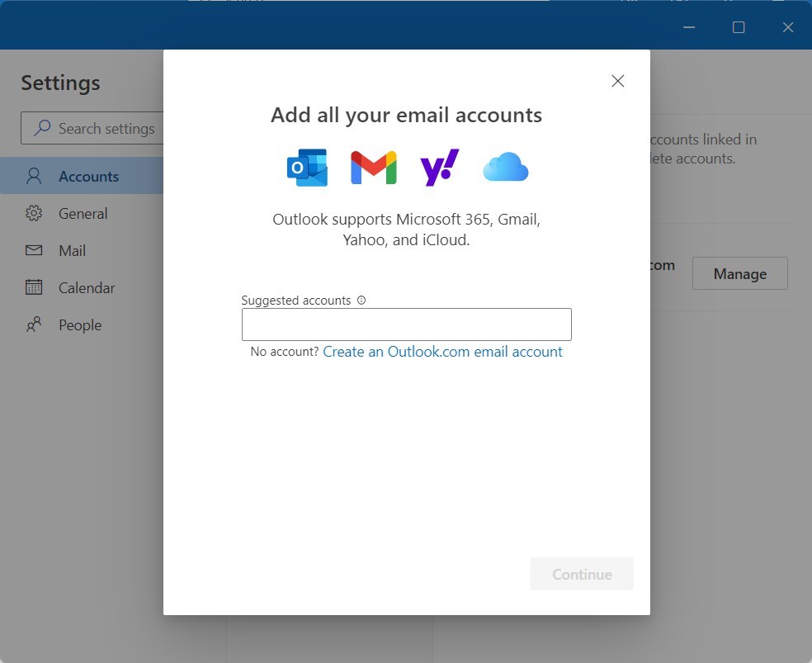Viewport: 812px width, 663px height.
Task: Select Accounts in Settings sidebar
Action: coord(82,176)
